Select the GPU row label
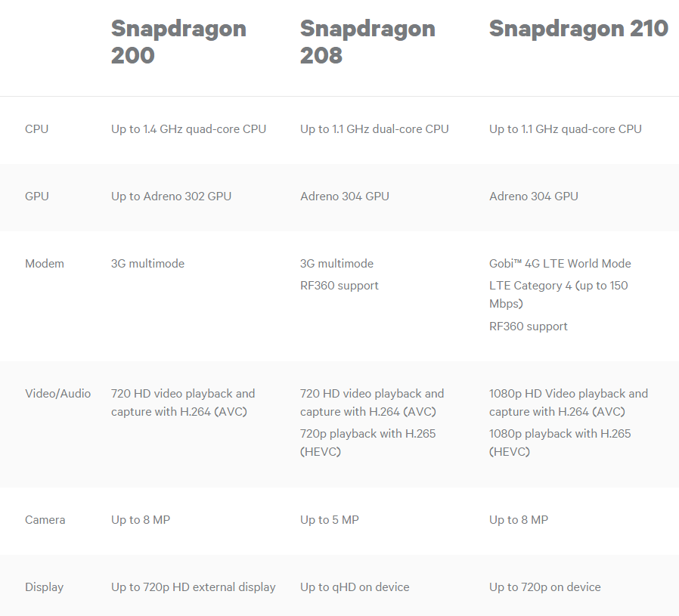 37,196
